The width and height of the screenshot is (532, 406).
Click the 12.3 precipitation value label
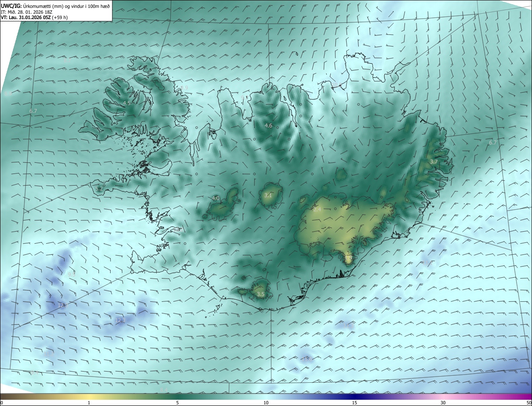(x=120, y=320)
